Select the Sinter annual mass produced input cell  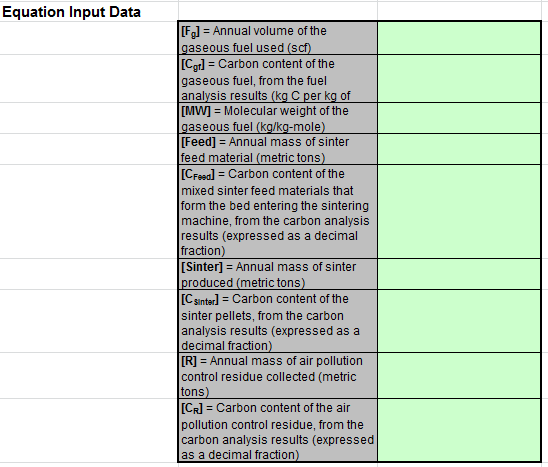(x=459, y=274)
